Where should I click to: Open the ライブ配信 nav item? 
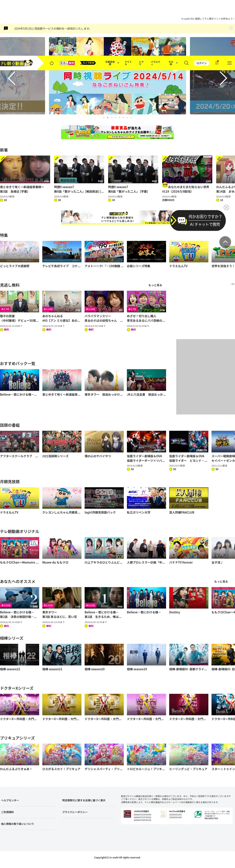coord(88,63)
